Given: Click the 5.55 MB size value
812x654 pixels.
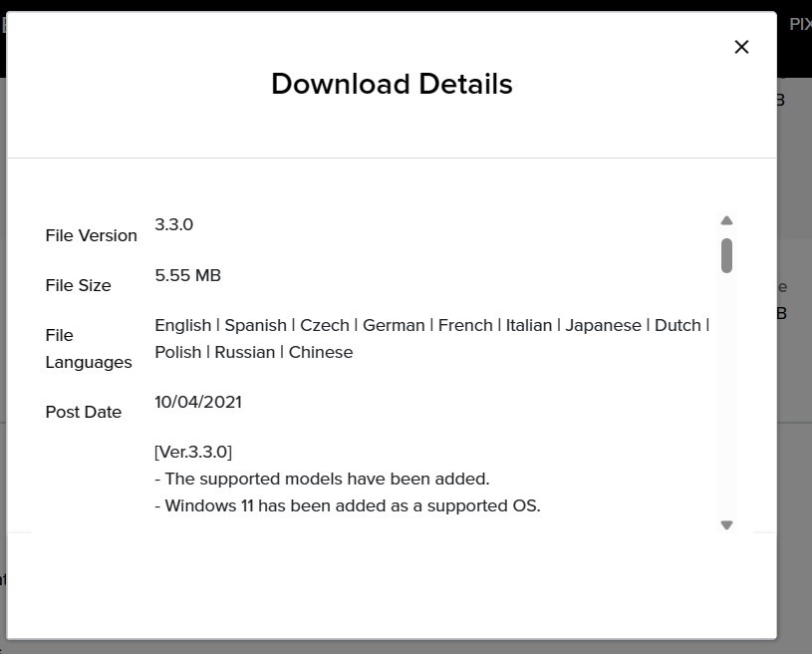Looking at the screenshot, I should tap(187, 275).
